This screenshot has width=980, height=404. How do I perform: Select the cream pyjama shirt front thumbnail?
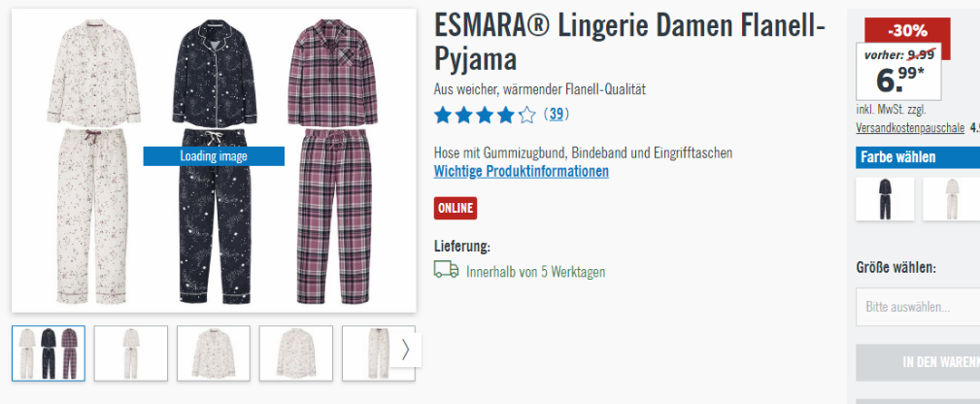213,353
